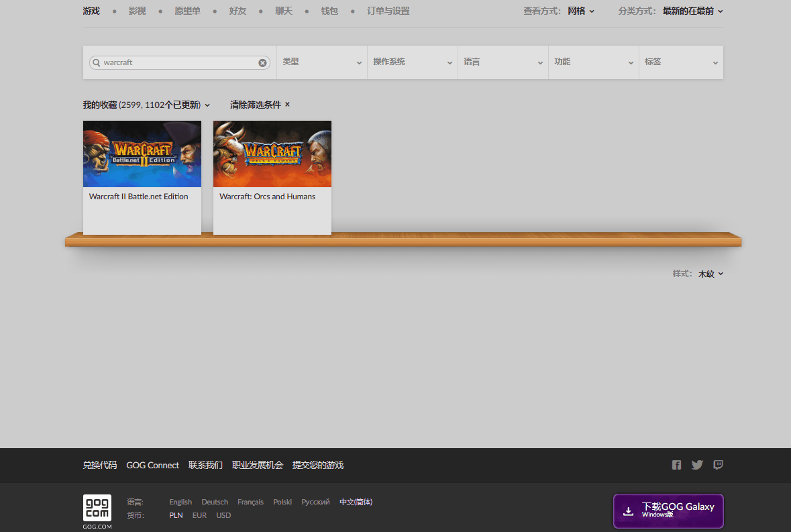Viewport: 791px width, 532px height.
Task: Change shelf style from 木纹
Action: [710, 274]
